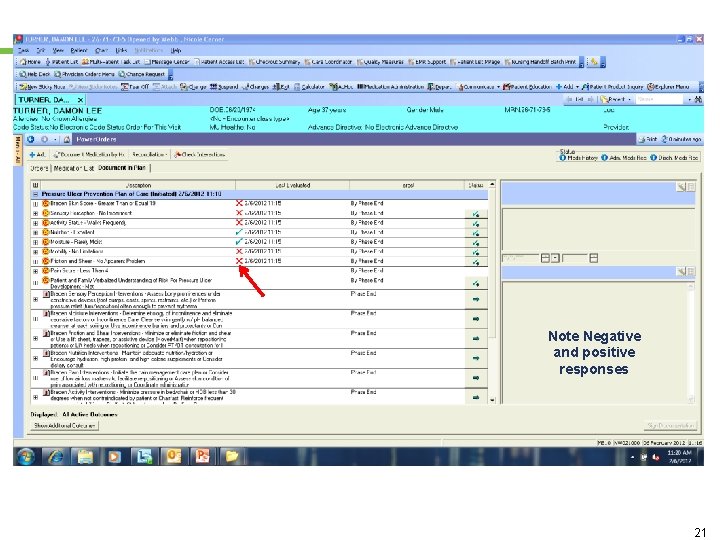Expand Nutrition outcome row

click(35, 232)
